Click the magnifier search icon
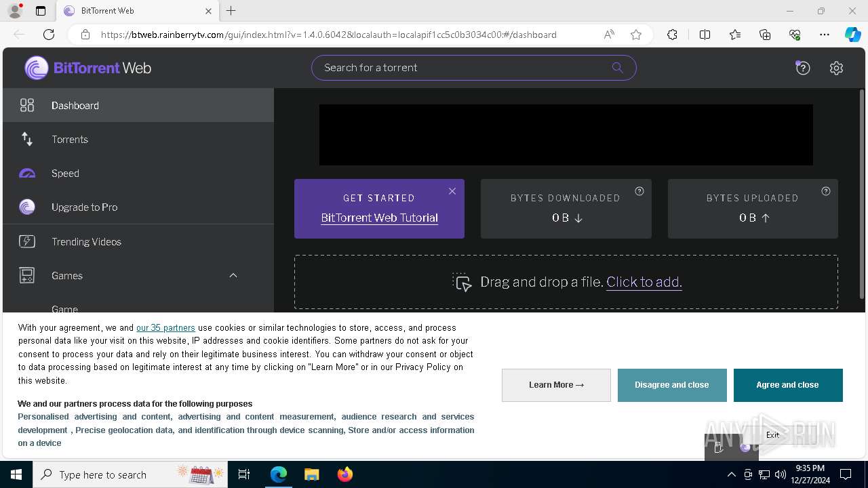The image size is (868, 488). pos(617,68)
